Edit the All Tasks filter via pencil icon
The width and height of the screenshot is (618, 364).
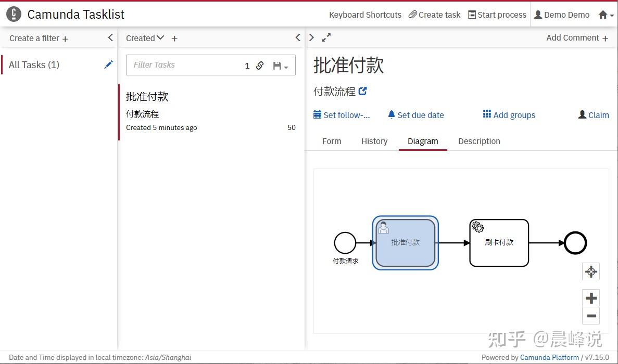tap(108, 64)
